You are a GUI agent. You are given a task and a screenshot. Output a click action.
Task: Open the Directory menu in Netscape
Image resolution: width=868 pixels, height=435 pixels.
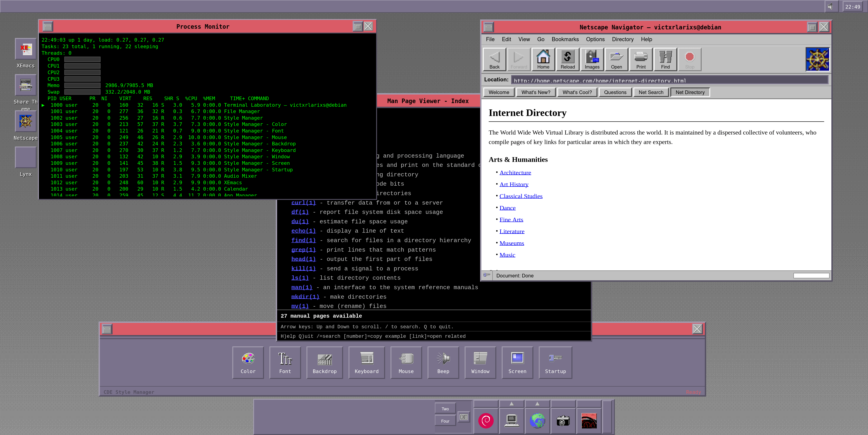click(623, 39)
